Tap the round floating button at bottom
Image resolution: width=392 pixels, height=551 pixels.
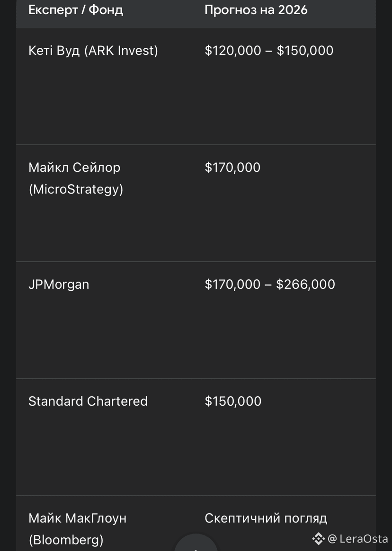[196, 544]
